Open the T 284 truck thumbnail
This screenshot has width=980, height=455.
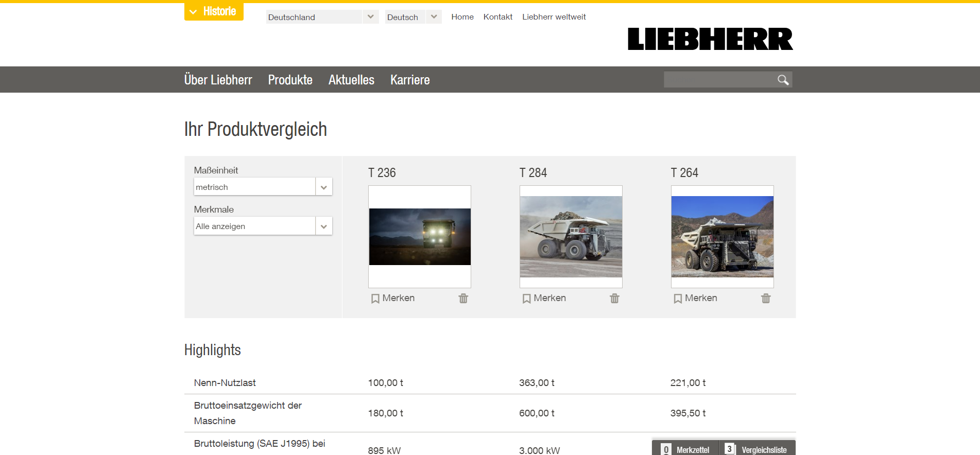(571, 237)
